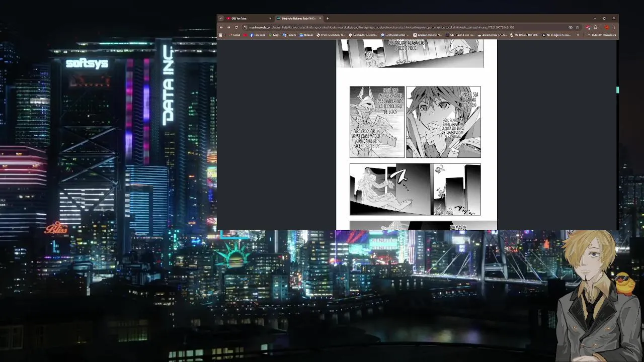Click the tracking protection eye icon
The width and height of the screenshot is (644, 362).
click(x=570, y=27)
